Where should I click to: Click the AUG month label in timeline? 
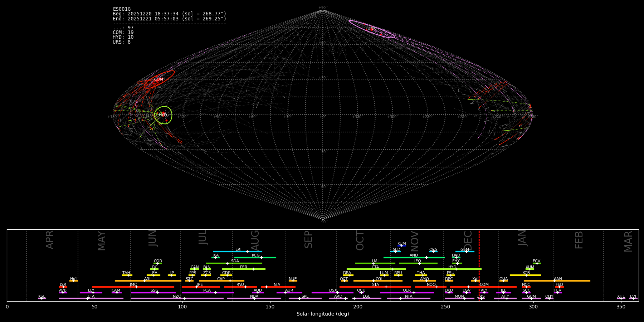pos(255,241)
